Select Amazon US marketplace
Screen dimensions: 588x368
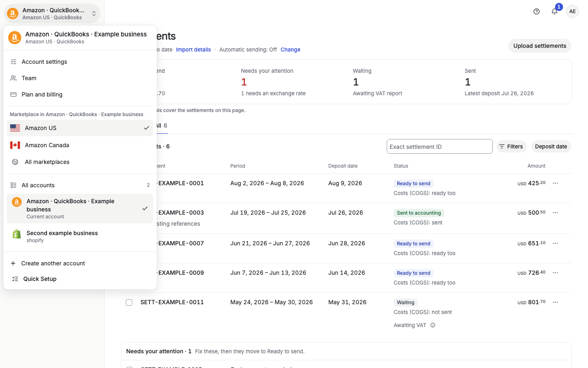[80, 128]
